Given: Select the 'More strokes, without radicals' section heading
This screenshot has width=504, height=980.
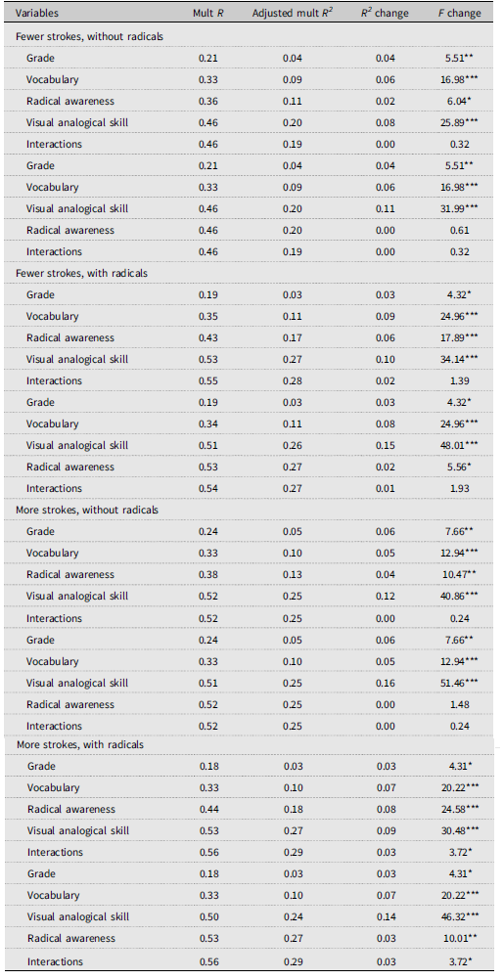Looking at the screenshot, I should [87, 510].
